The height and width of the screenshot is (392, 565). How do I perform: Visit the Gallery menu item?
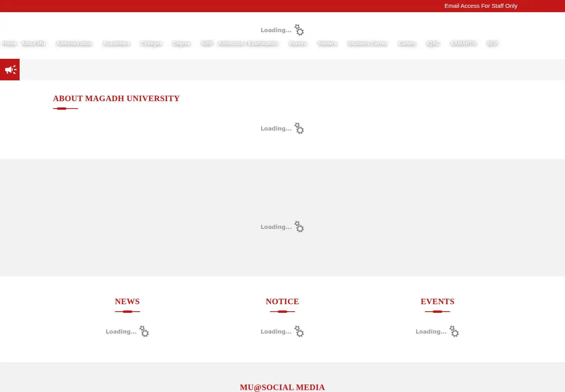coord(407,44)
